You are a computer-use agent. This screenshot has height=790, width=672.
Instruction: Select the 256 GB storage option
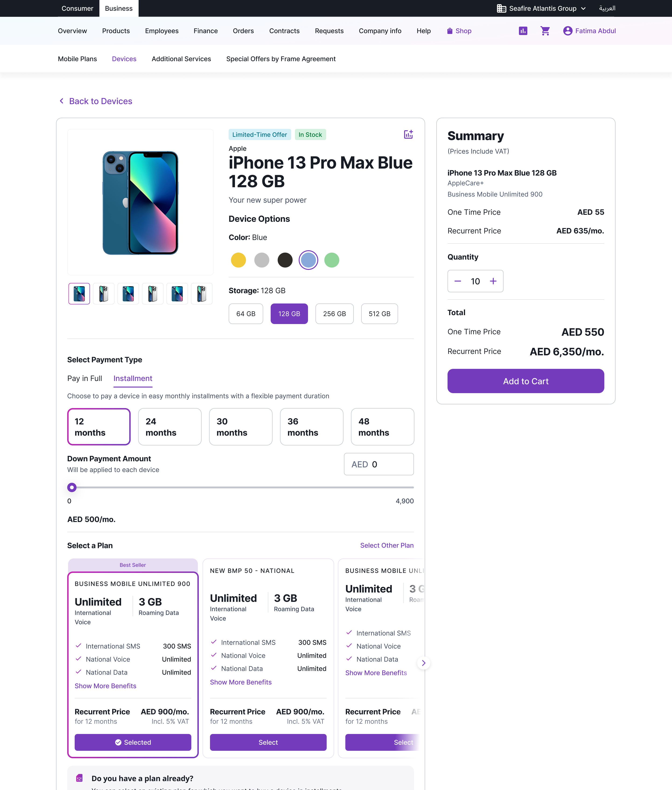[x=334, y=314]
